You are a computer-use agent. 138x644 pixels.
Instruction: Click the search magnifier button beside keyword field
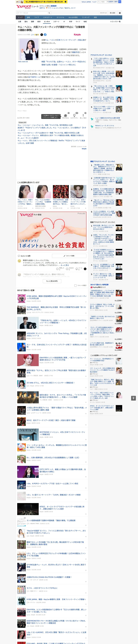tap(49, 13)
